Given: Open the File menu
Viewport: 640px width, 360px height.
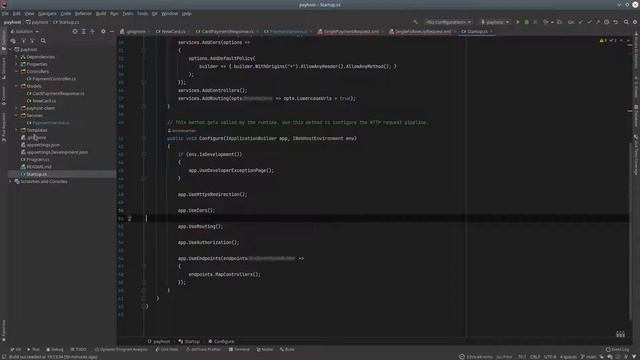Looking at the screenshot, I should tap(5, 13).
